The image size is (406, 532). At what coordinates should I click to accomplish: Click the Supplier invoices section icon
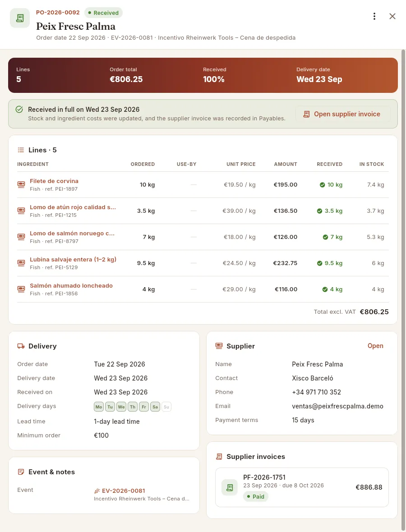219,457
